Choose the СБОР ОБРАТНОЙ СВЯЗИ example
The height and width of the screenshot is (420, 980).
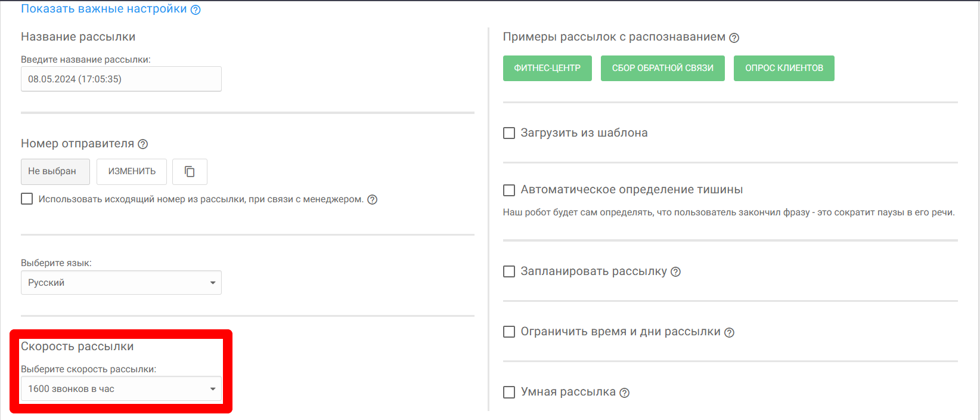(x=662, y=68)
